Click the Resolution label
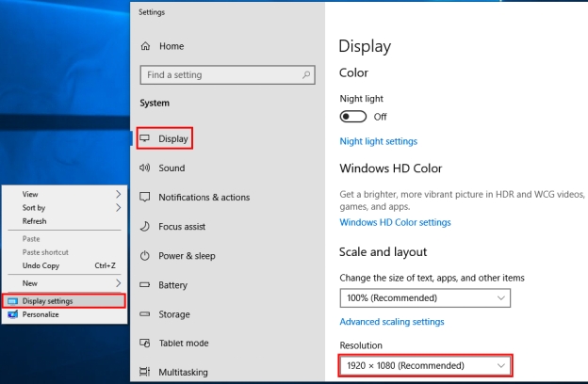Screen dimensions: 588x384 [x=361, y=345]
